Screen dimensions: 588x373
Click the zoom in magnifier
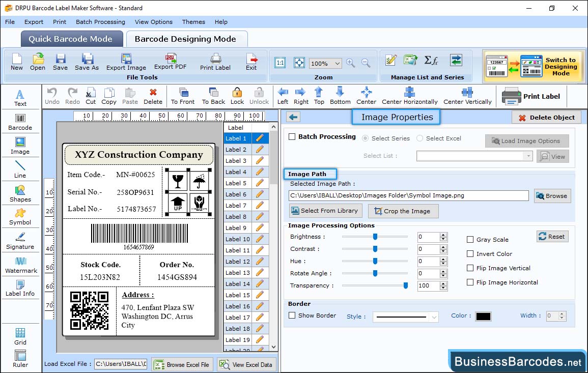[x=351, y=63]
